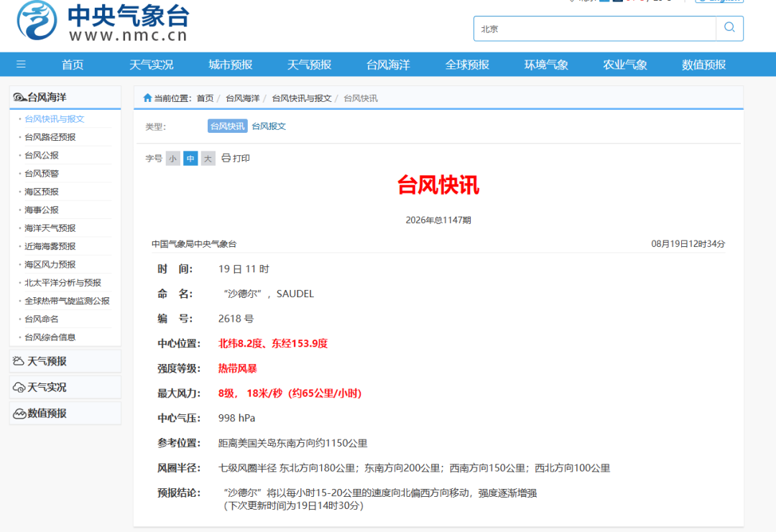The width and height of the screenshot is (776, 532).
Task: Click the cloud icon beside 天气实况
Action: (19, 387)
